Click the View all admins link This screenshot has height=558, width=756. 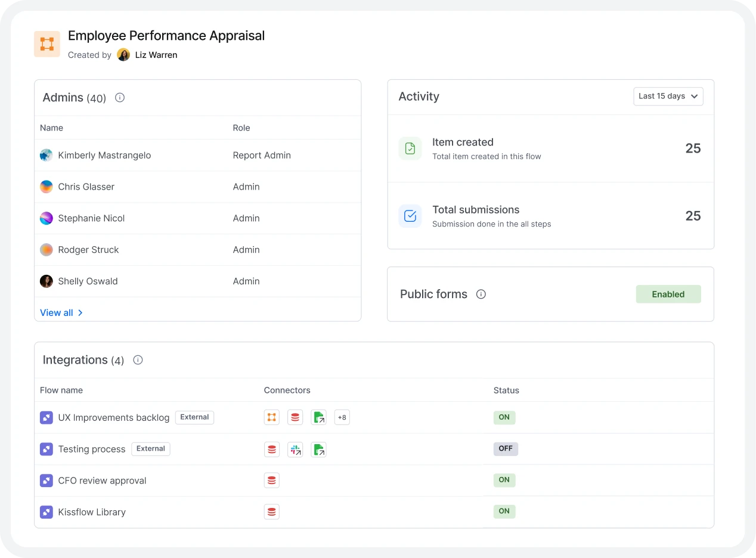pyautogui.click(x=61, y=312)
